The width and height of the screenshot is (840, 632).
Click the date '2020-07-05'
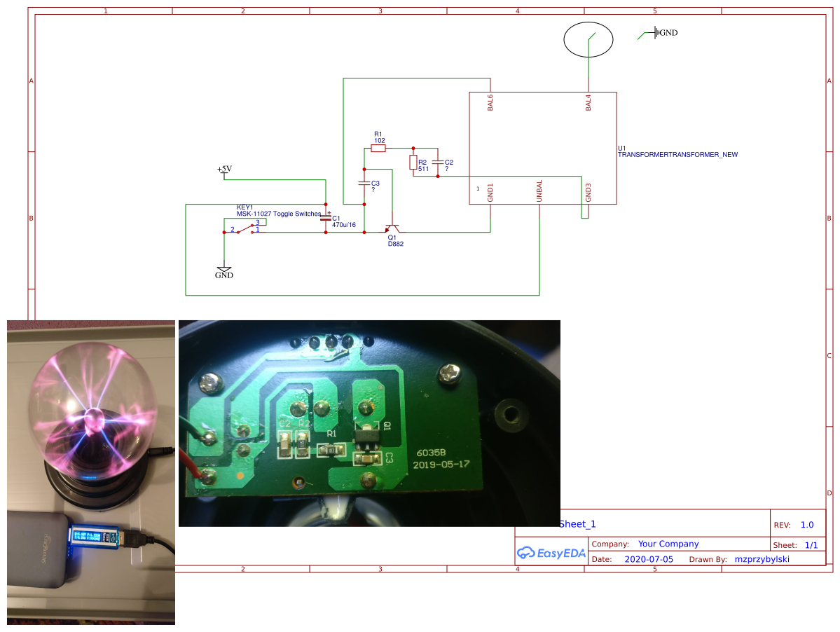coord(649,559)
